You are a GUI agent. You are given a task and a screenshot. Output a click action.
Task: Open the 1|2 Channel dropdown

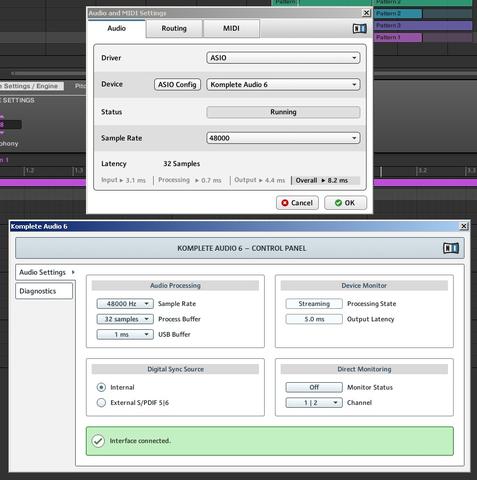pos(314,403)
